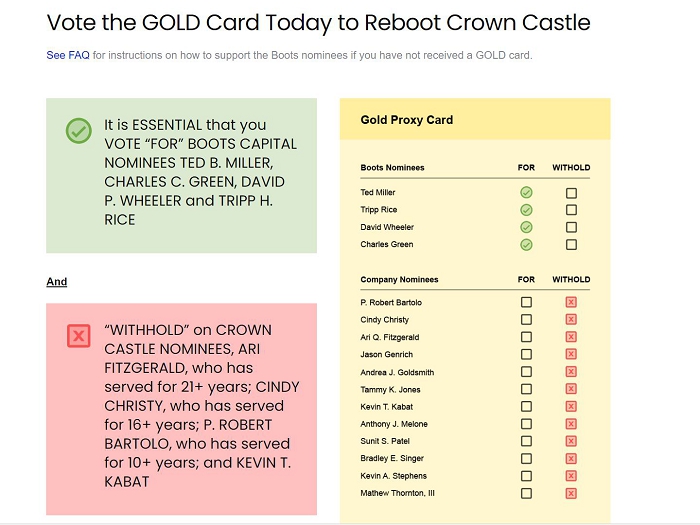
Task: Check FOR box for Anthony J. Melone
Action: point(526,424)
